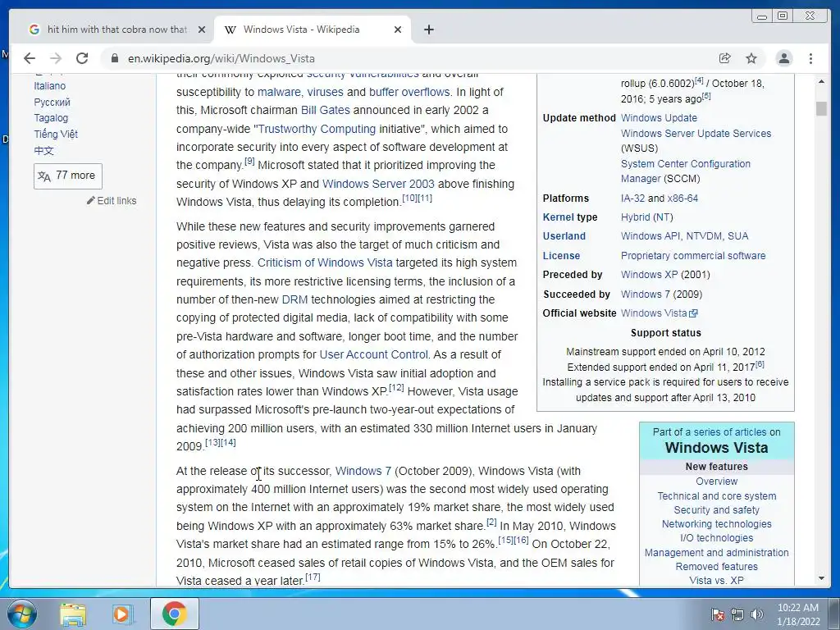Image resolution: width=840 pixels, height=630 pixels.
Task: Adjust volume via speaker tray icon
Action: pos(757,614)
